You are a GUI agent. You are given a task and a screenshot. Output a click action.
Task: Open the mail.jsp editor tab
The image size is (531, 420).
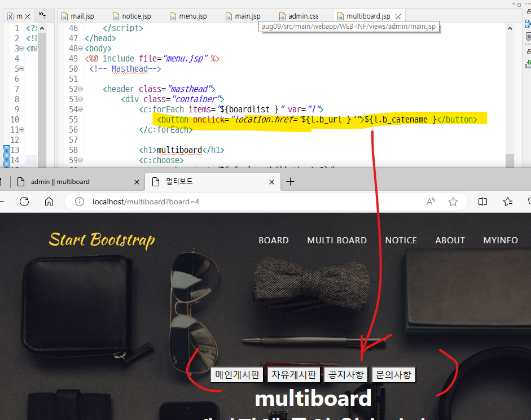[77, 16]
